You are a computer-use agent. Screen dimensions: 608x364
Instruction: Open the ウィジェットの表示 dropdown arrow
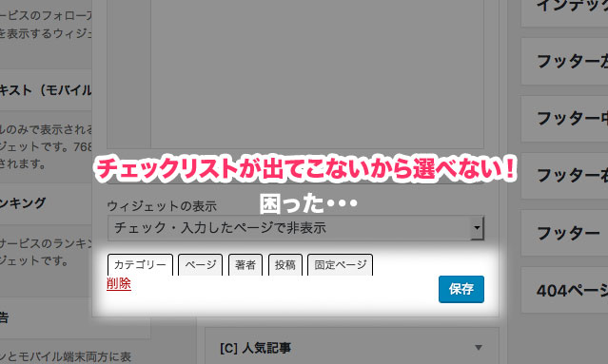[477, 228]
